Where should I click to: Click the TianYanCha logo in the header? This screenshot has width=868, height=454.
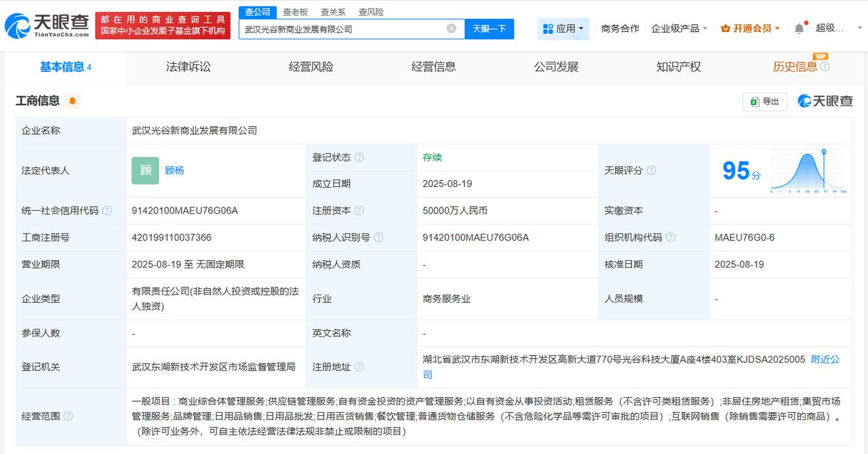[47, 26]
